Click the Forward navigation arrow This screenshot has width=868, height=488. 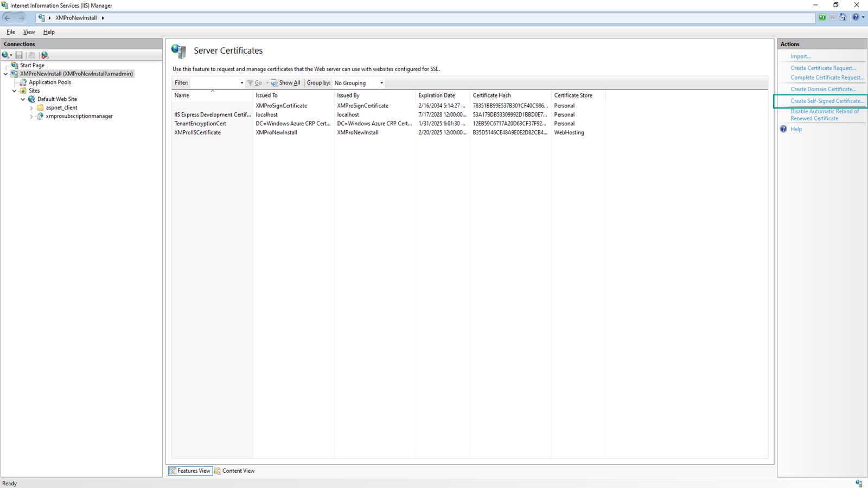(x=22, y=18)
